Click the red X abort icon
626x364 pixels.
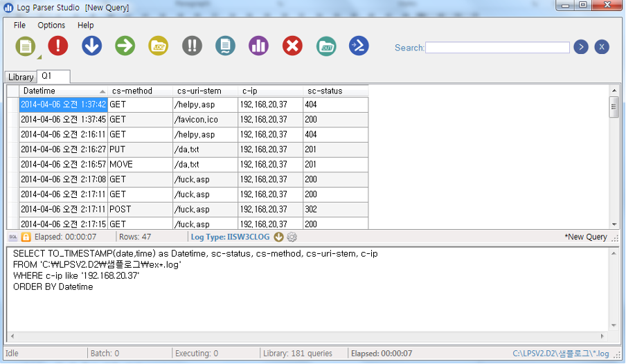pyautogui.click(x=292, y=46)
